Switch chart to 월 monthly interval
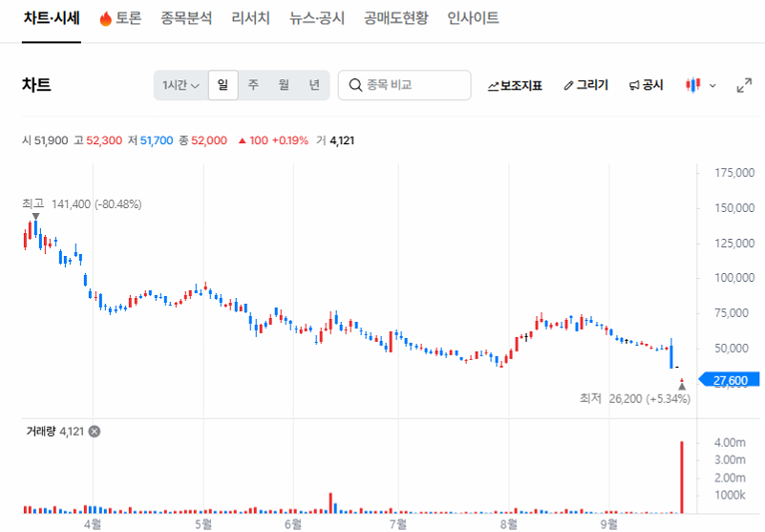The height and width of the screenshot is (532, 765). [284, 85]
